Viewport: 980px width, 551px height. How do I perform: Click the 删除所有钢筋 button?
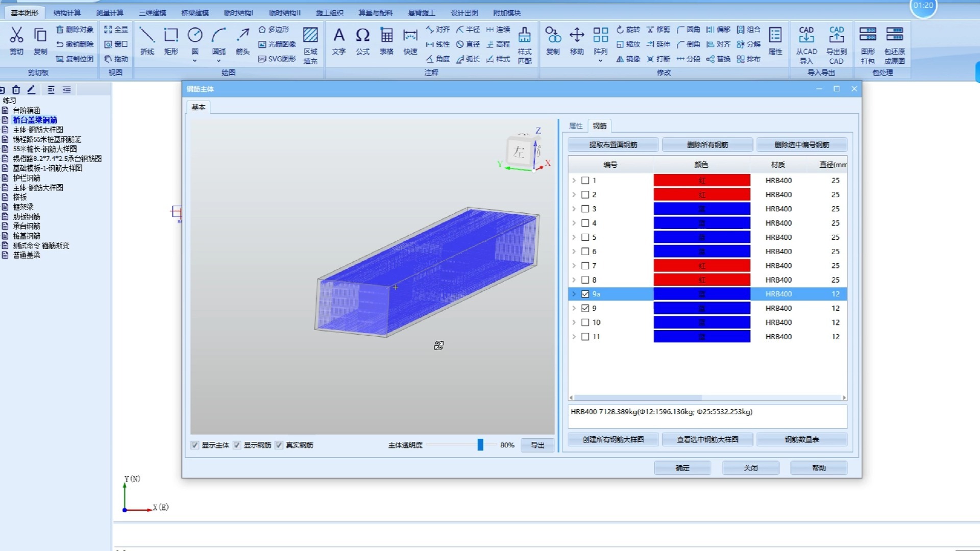point(707,145)
